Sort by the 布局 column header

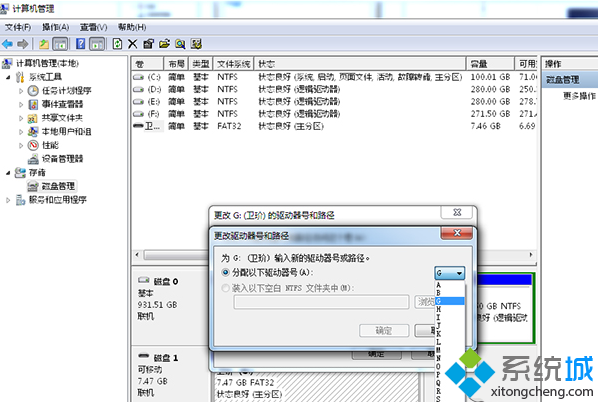(176, 64)
